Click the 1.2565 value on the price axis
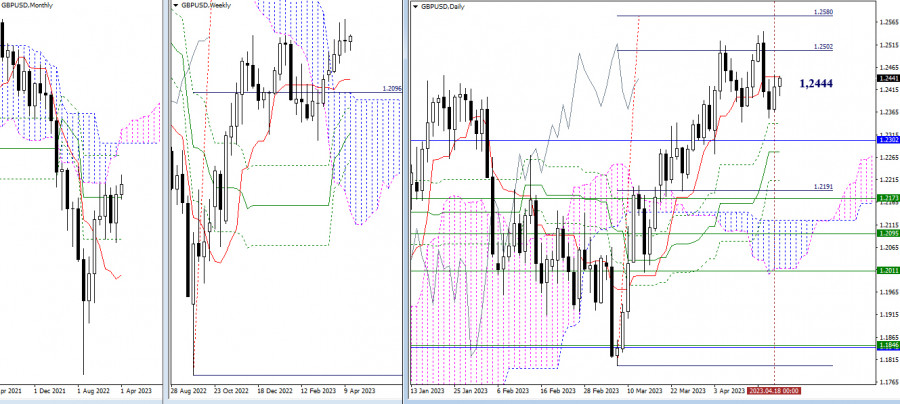 pos(889,22)
